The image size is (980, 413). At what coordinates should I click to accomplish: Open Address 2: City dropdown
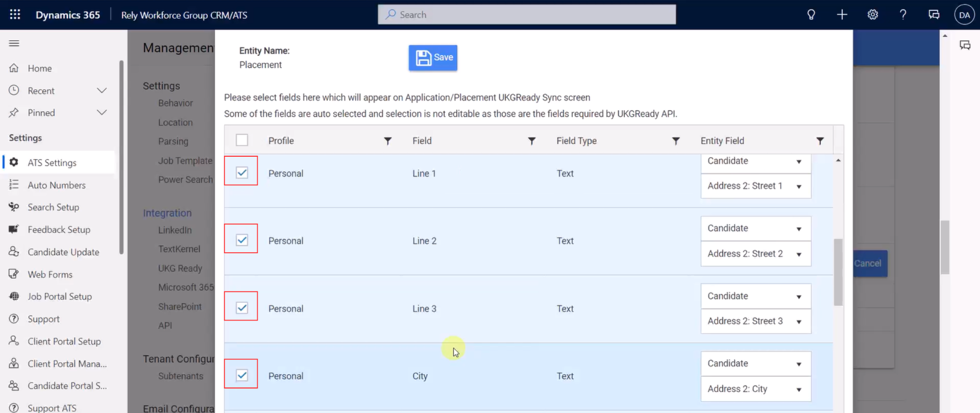(755, 389)
